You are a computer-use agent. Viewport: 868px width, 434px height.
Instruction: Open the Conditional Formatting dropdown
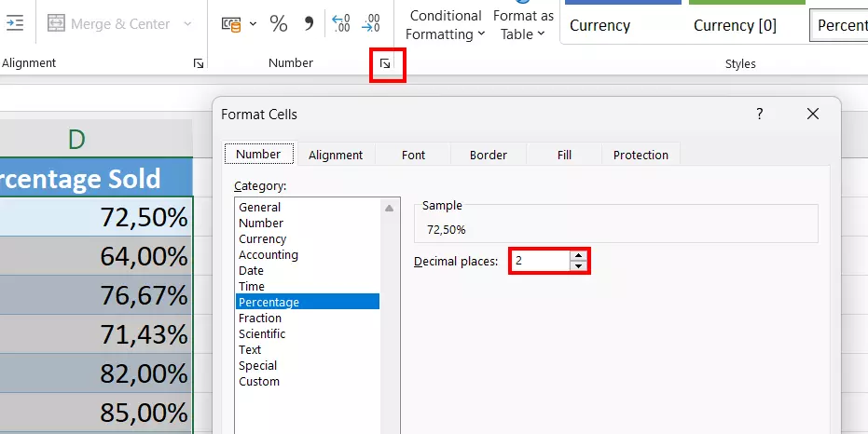(x=446, y=25)
